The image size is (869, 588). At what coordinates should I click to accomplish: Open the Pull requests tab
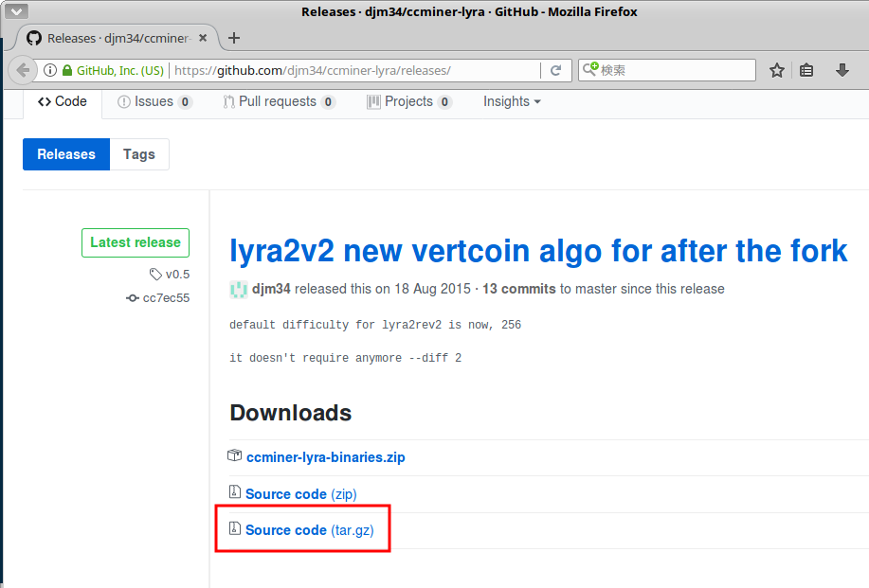(x=278, y=101)
